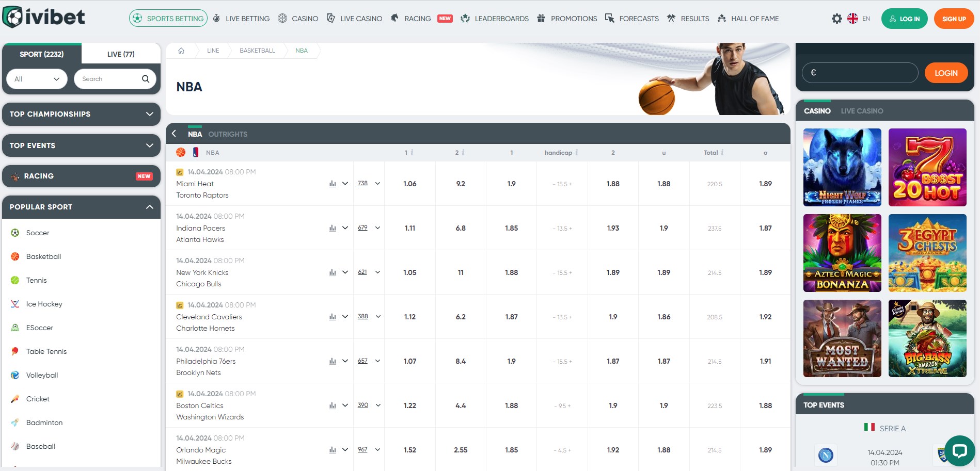This screenshot has width=980, height=471.
Task: Open the Racing sidebar button
Action: [81, 176]
